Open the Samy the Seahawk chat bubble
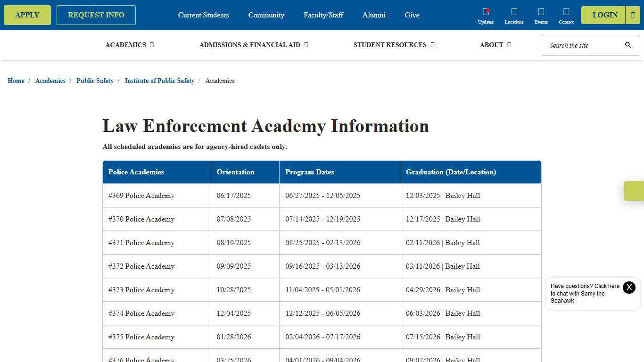Viewport: 644px width, 362px height. click(x=585, y=293)
